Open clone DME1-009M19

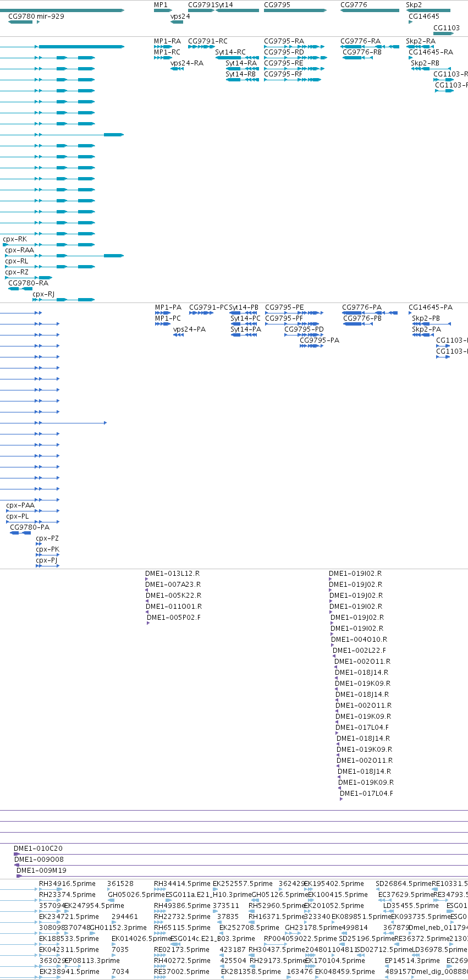pos(42,871)
